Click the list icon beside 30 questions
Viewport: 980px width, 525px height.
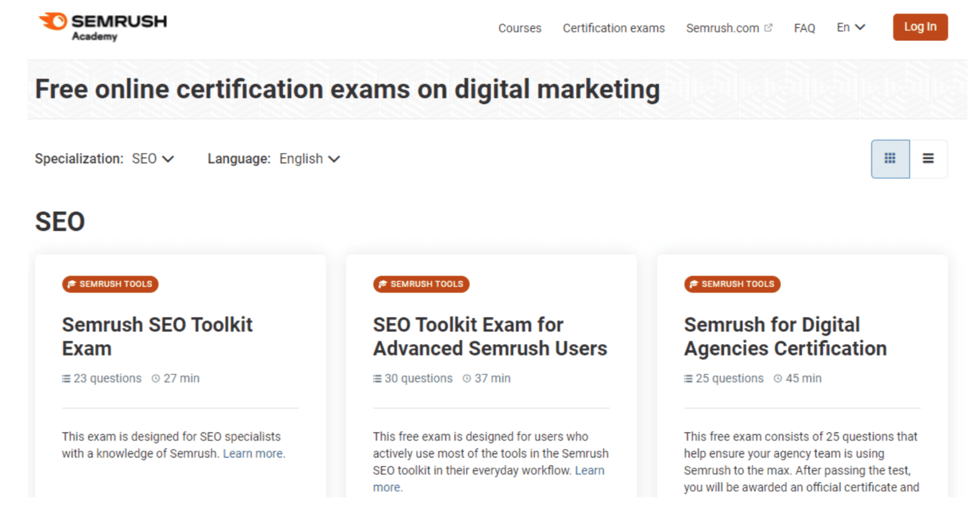click(377, 379)
